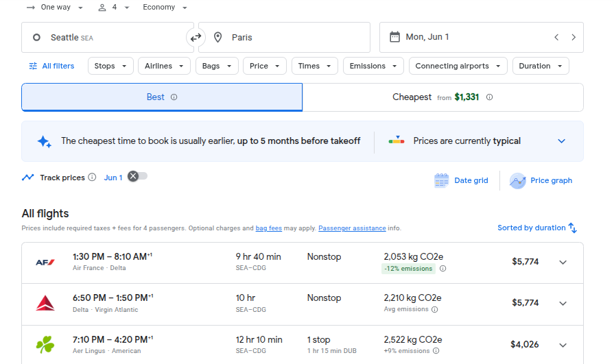Open the Price graph

(541, 180)
